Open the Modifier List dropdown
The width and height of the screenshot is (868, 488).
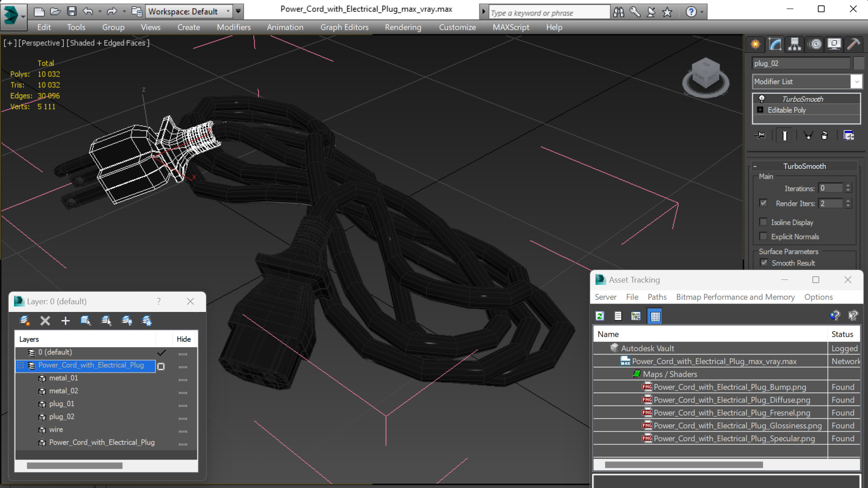click(x=856, y=81)
